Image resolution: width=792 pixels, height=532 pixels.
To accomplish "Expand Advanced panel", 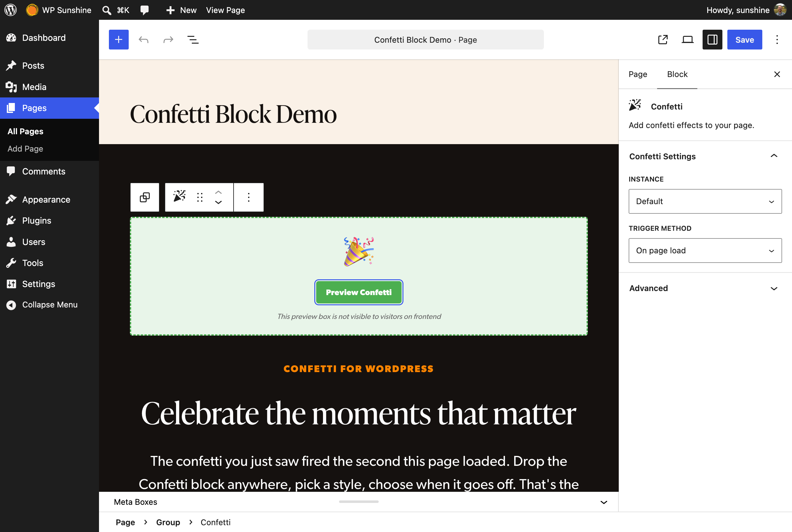I will click(x=705, y=288).
